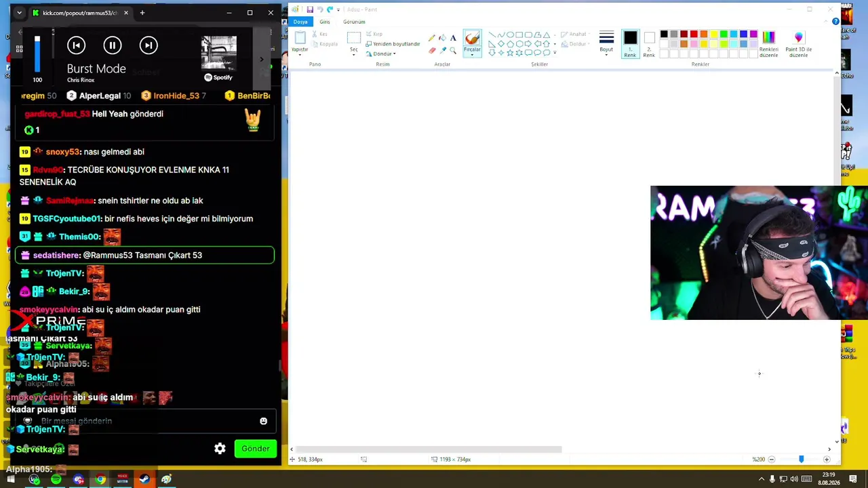868x488 pixels.
Task: Expand the Fırçalar brushes dropdown arrow
Action: [x=472, y=54]
